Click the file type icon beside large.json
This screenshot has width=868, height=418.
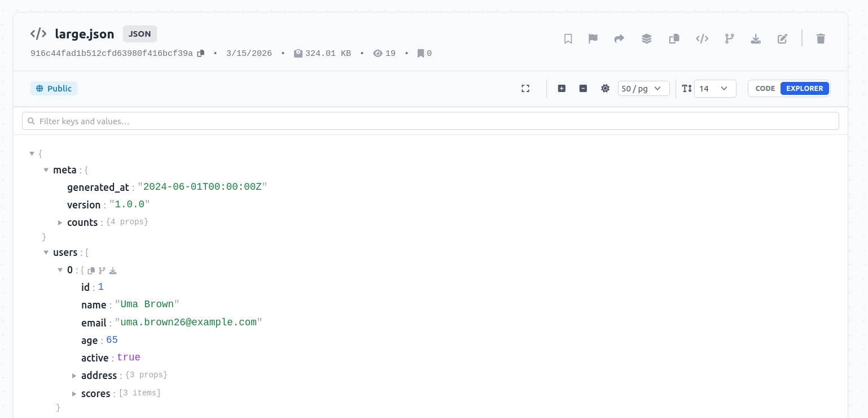click(x=38, y=33)
